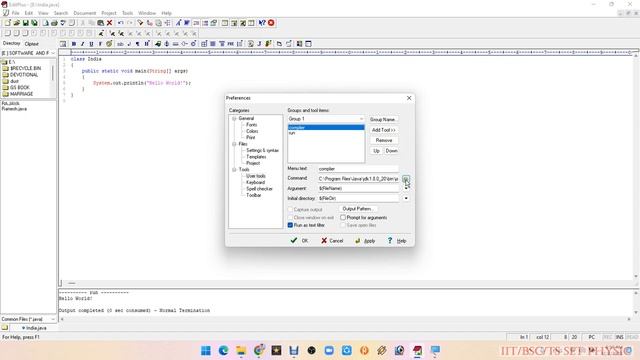Click the context Help arrow-question toolbar icon
Image resolution: width=640 pixels, height=360 pixels.
pyautogui.click(x=262, y=23)
